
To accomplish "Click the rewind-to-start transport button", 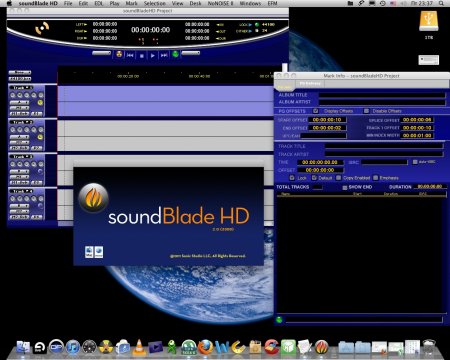I will point(130,55).
